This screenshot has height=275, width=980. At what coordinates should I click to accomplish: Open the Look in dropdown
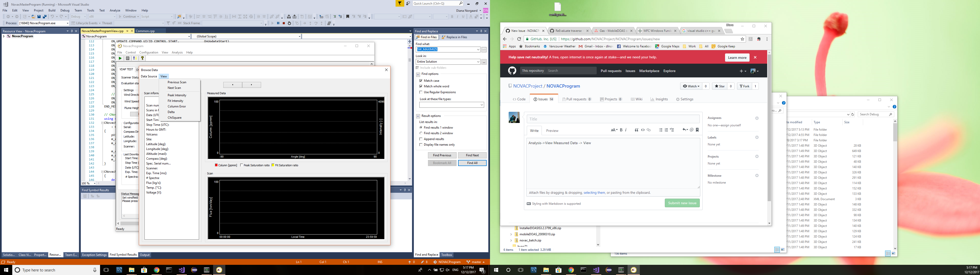coord(478,62)
